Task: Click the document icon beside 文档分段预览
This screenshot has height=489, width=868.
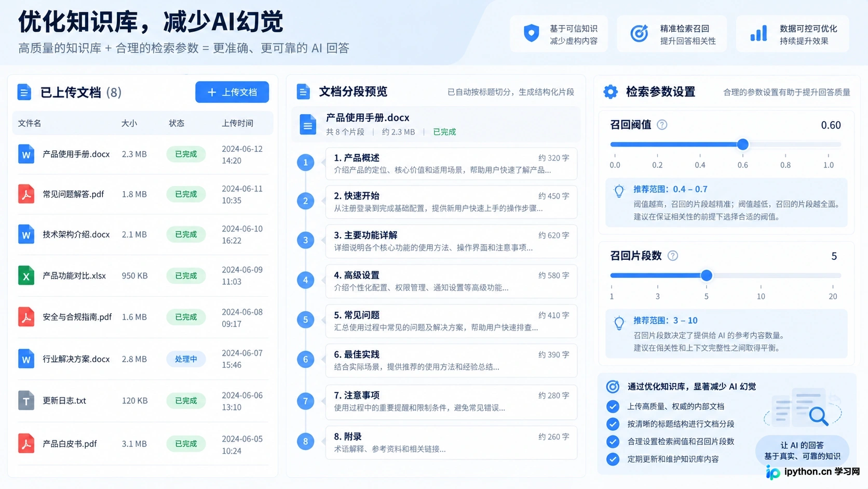Action: [x=303, y=92]
